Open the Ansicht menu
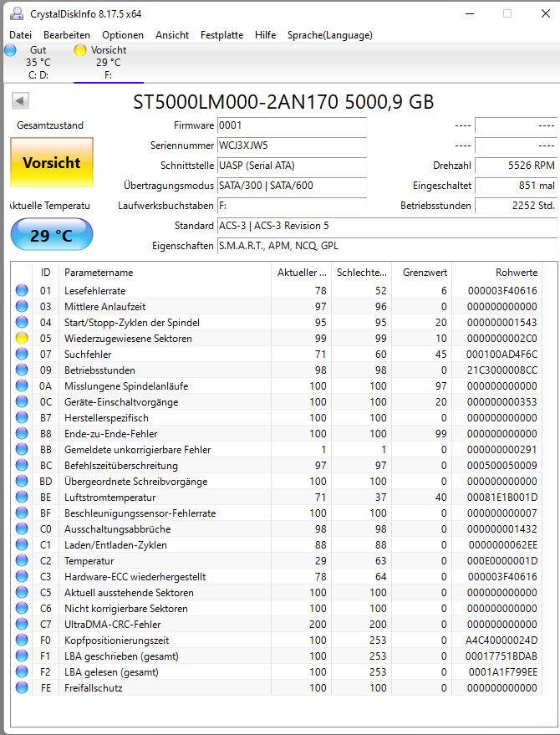This screenshot has width=560, height=735. pyautogui.click(x=172, y=35)
